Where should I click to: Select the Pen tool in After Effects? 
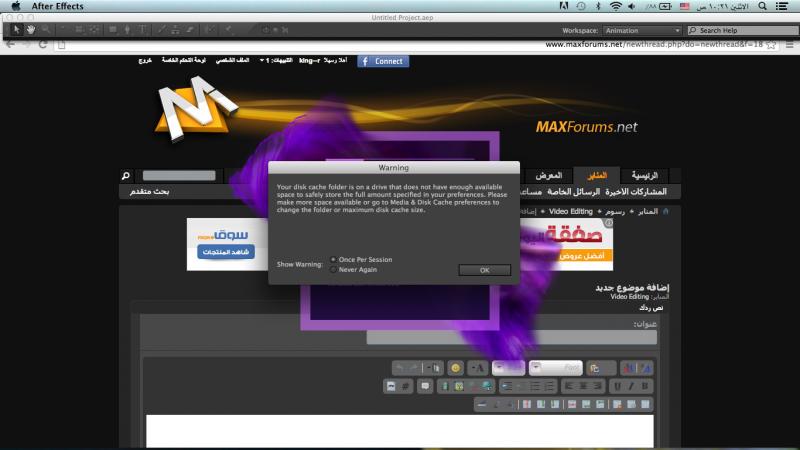point(127,30)
